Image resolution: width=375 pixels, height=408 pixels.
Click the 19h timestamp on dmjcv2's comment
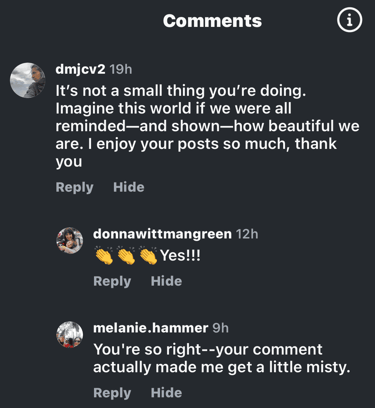pyautogui.click(x=121, y=69)
